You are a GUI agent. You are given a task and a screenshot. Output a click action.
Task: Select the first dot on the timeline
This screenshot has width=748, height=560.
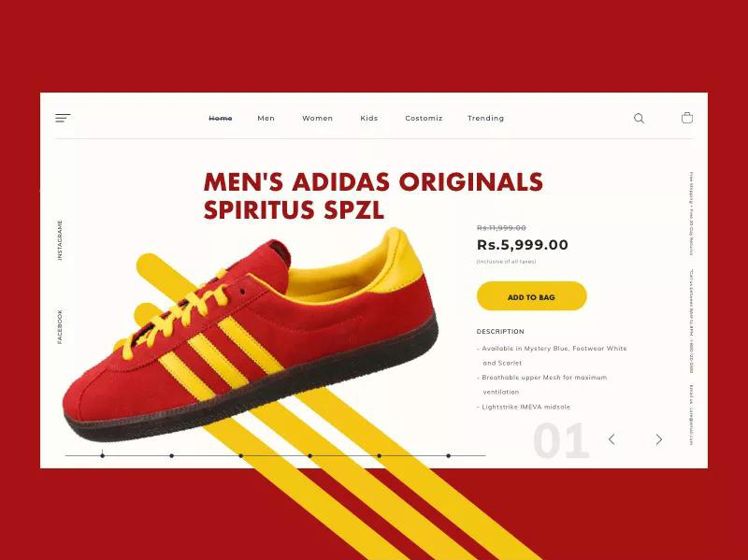coord(102,455)
